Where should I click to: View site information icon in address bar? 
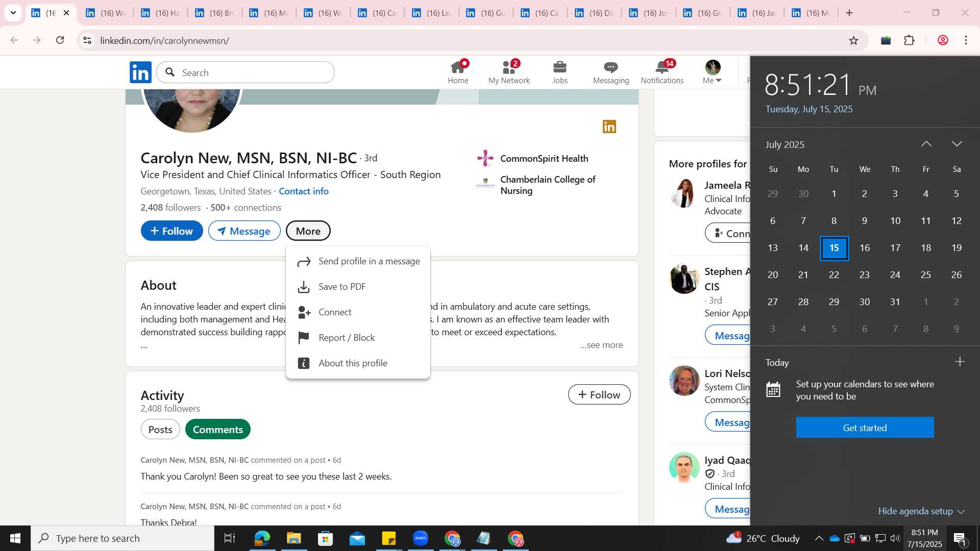[x=87, y=40]
